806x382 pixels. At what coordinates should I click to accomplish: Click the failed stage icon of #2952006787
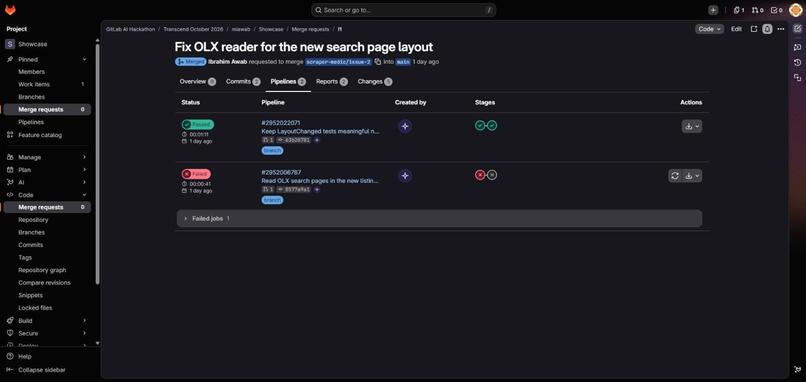coord(480,175)
